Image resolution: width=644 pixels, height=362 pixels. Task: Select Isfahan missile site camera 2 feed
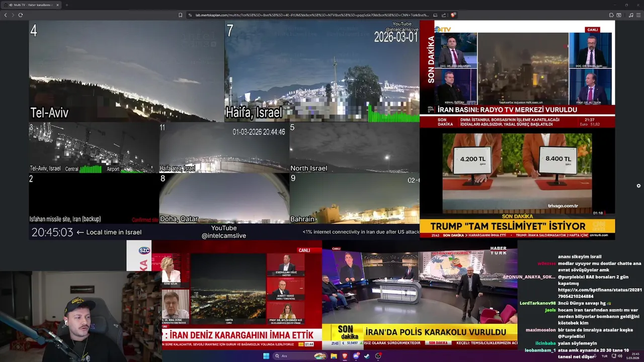point(94,199)
